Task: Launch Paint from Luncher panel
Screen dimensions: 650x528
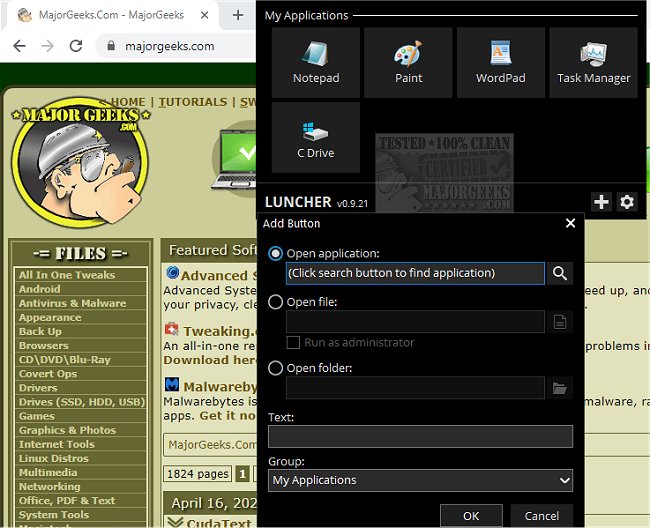Action: point(408,63)
